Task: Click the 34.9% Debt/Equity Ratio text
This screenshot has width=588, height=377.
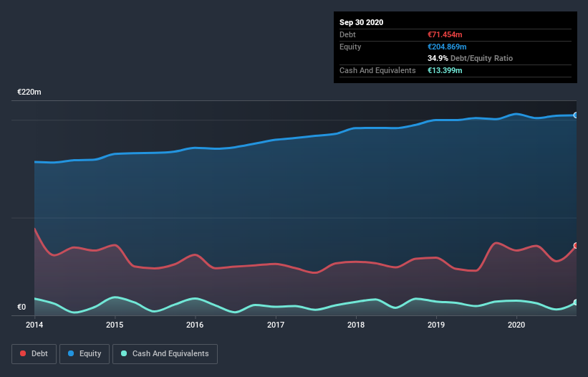Action: 470,58
